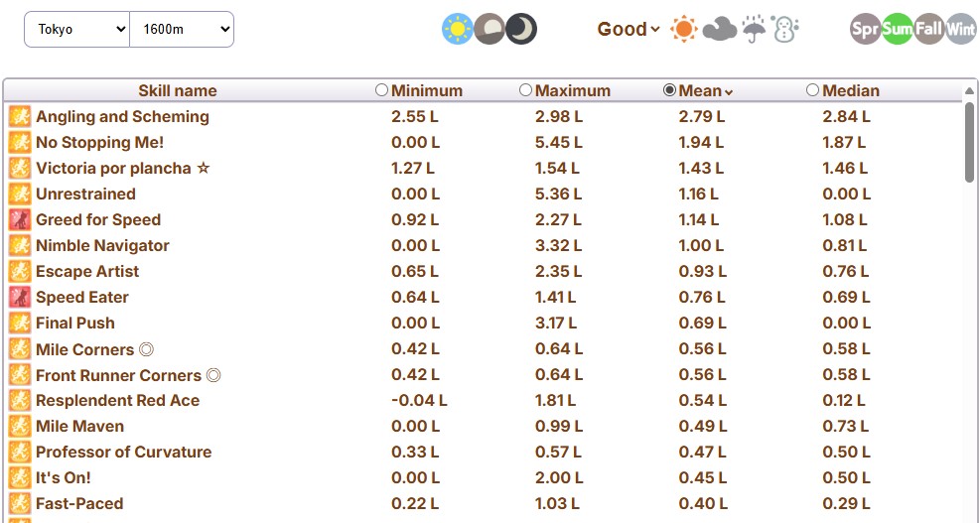This screenshot has width=980, height=523.
Task: Select the Front Runner Corners ◎ name
Action: [x=129, y=375]
